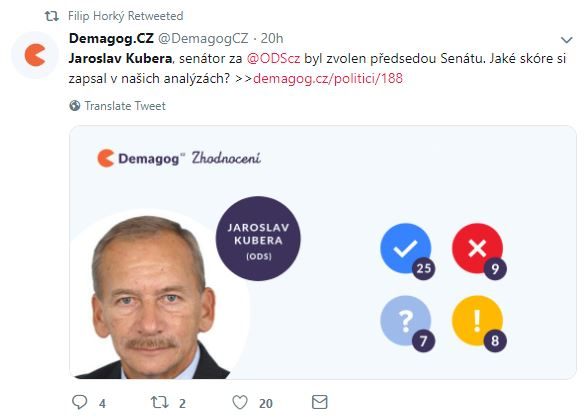
Task: Open the @ODScz mention link
Action: (273, 58)
